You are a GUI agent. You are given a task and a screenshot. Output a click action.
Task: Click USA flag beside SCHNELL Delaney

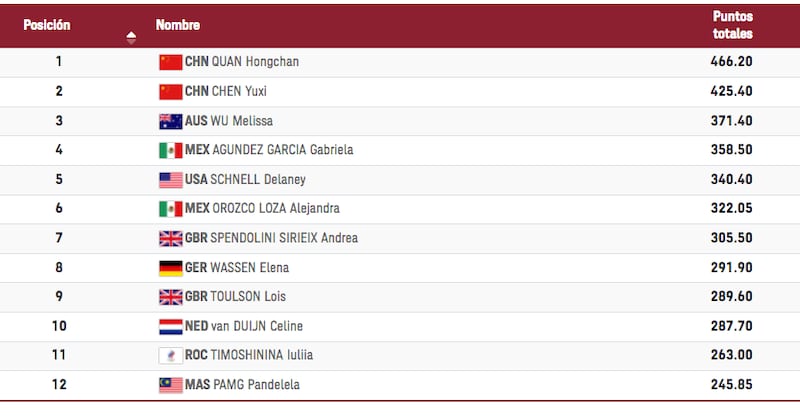pyautogui.click(x=170, y=180)
